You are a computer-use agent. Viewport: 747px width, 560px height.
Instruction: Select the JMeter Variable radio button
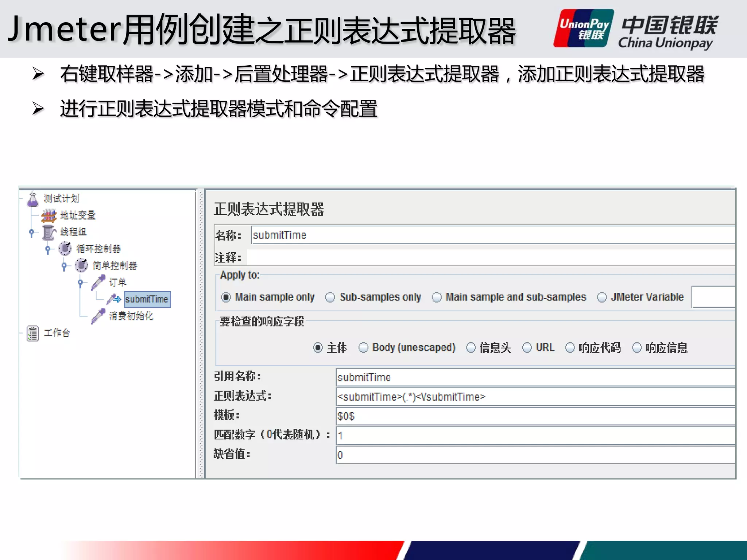click(602, 297)
